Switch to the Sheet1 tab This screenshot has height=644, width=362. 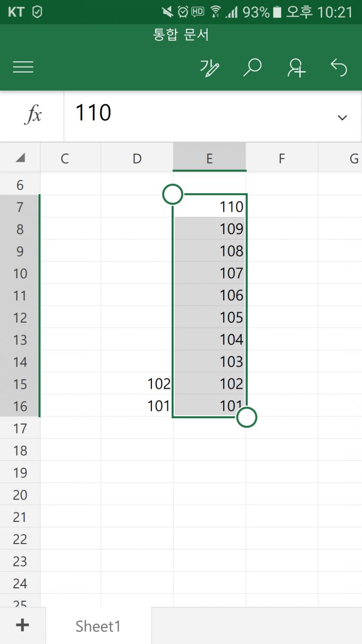(98, 626)
